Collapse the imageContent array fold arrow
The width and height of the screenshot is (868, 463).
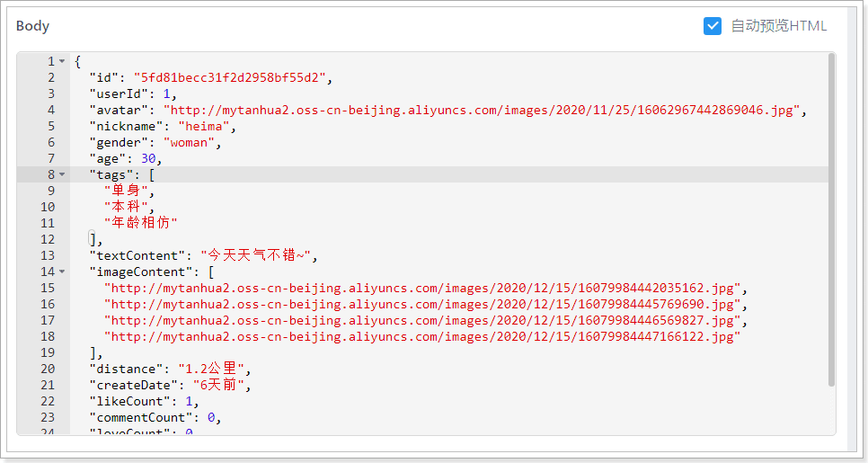pos(61,272)
